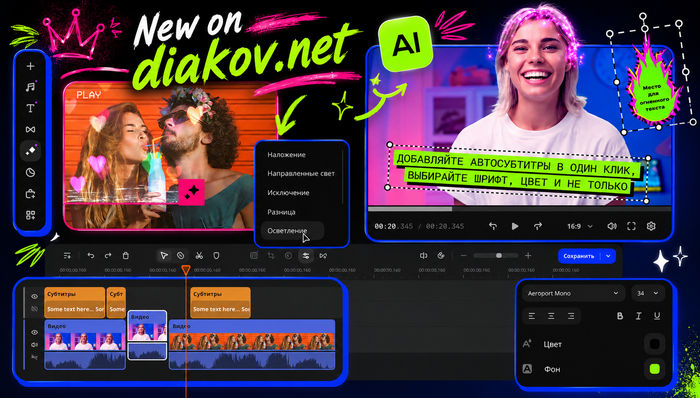Open the transitions bowtie icon in sidebar
The width and height of the screenshot is (700, 398).
click(x=30, y=129)
